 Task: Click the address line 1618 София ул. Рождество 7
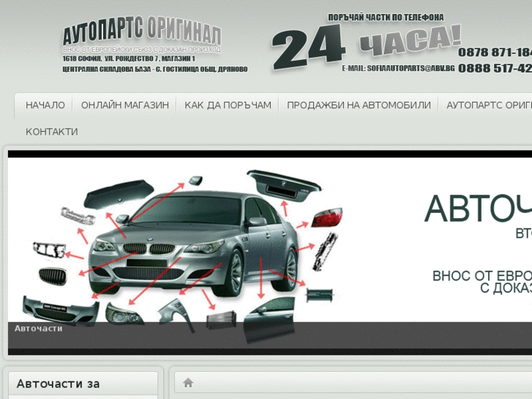click(x=129, y=59)
